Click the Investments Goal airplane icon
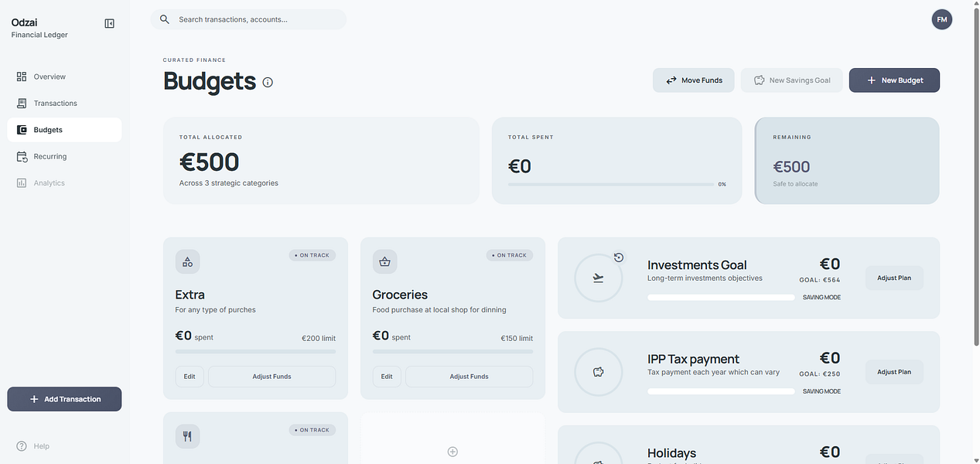Viewport: 980px width, 464px height. tap(598, 278)
